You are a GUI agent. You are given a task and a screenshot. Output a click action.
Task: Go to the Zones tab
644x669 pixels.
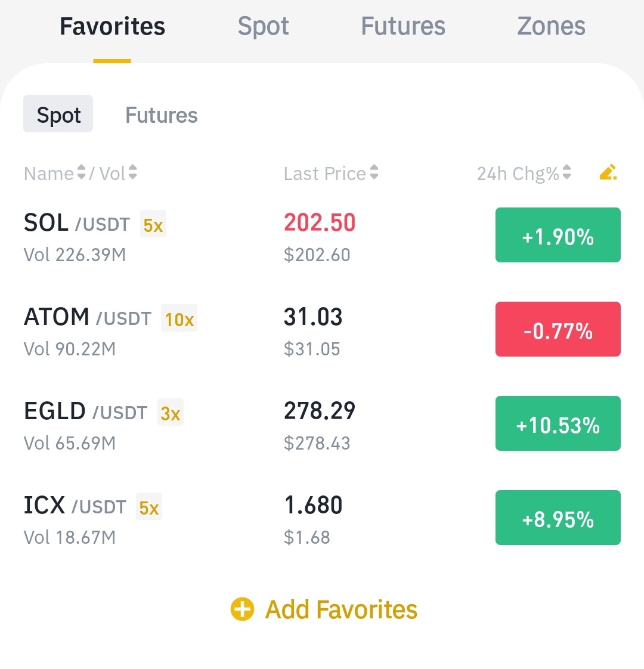click(x=551, y=26)
